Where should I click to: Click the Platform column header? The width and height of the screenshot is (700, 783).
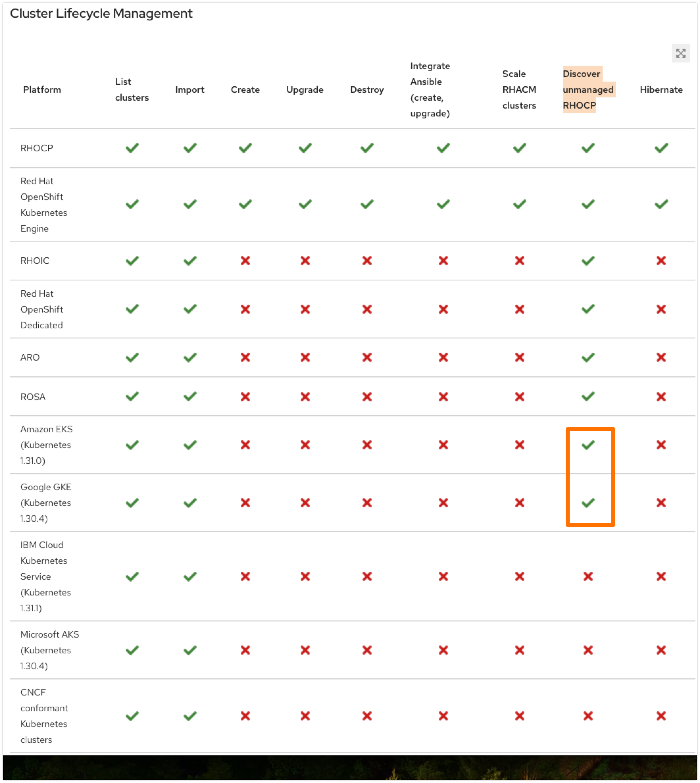point(42,89)
